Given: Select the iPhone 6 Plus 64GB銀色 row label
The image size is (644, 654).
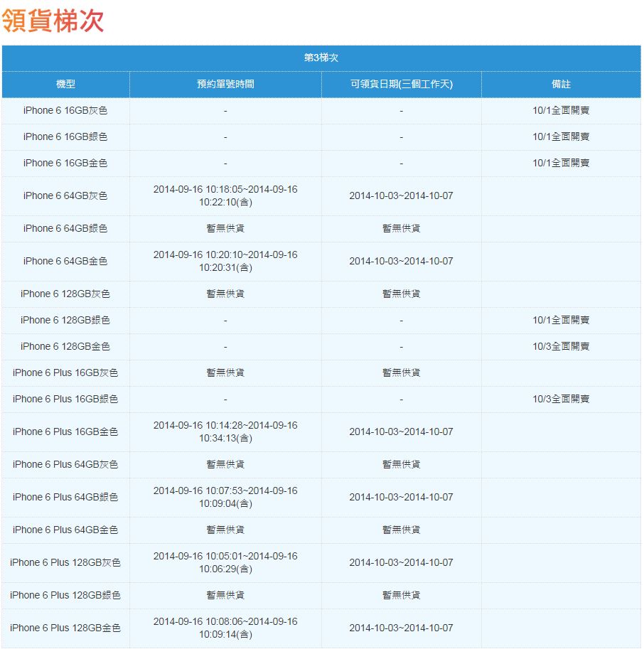Looking at the screenshot, I should point(65,497).
